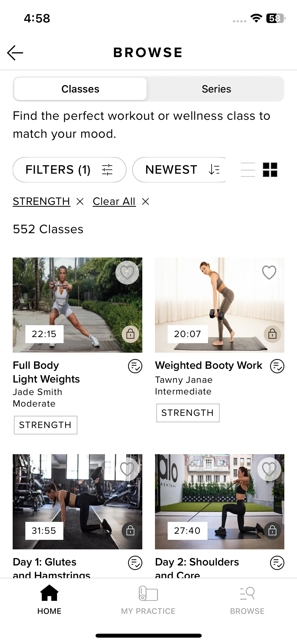Favorite Day 1: Glutes and Hamstrings class
The width and height of the screenshot is (297, 644).
tap(127, 469)
